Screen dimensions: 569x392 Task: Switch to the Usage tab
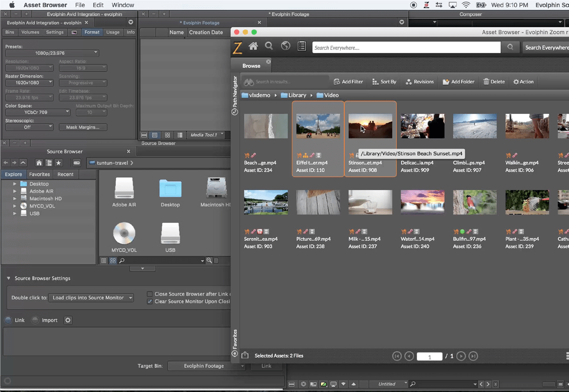tap(113, 32)
